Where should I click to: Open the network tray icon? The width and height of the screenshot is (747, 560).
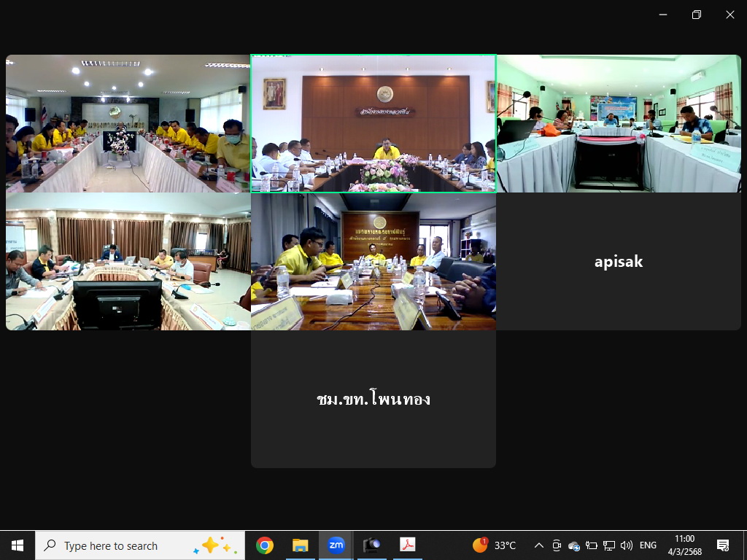(608, 545)
